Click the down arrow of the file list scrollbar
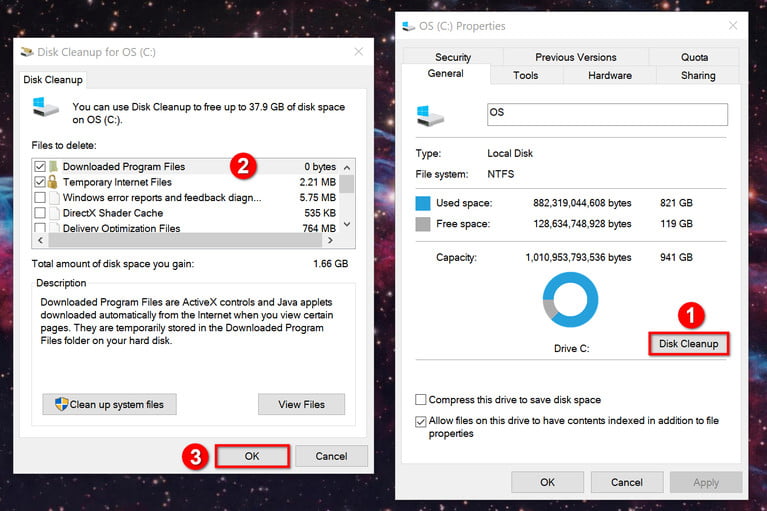 [347, 224]
